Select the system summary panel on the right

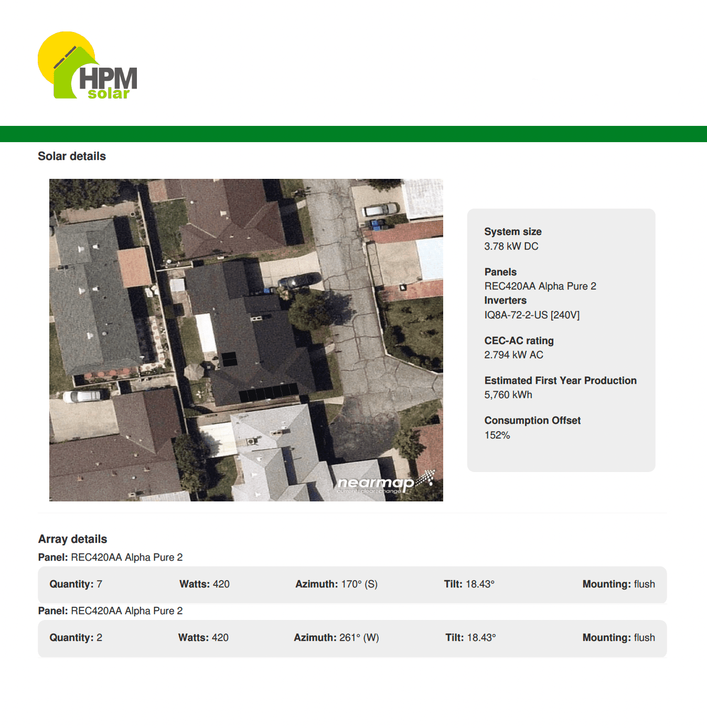tap(561, 338)
